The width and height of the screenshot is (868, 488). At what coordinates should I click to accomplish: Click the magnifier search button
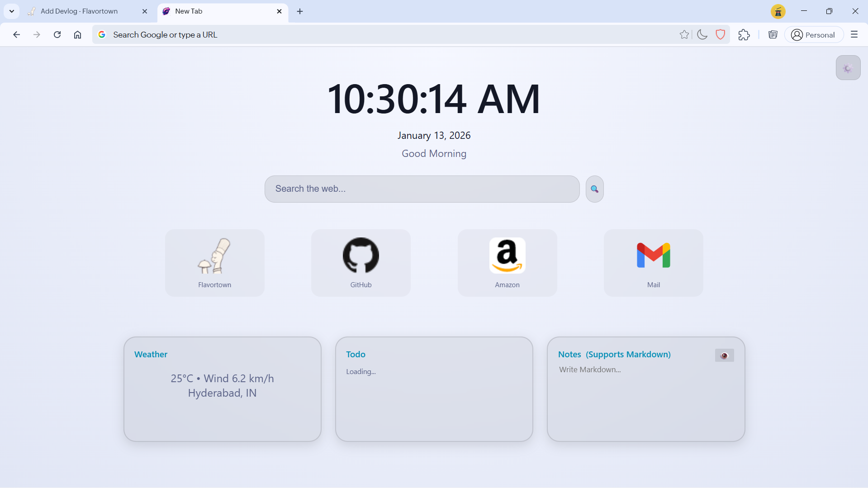point(594,189)
